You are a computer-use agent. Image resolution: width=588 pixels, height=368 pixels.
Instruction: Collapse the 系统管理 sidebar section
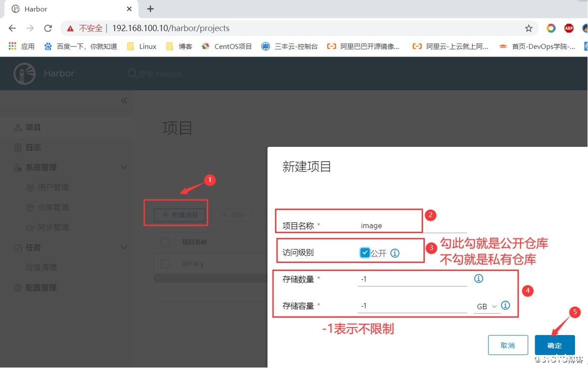coord(123,168)
